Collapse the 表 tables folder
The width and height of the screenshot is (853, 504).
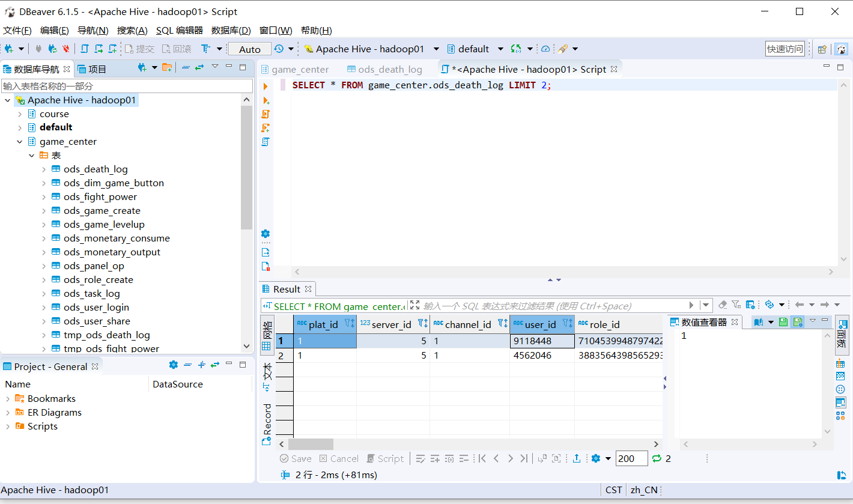[x=32, y=156]
